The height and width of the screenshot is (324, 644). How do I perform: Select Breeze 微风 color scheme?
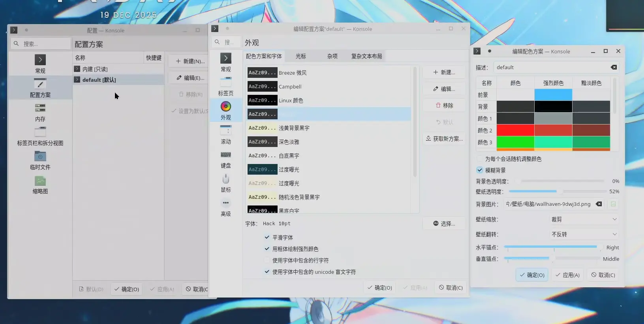[x=329, y=73]
